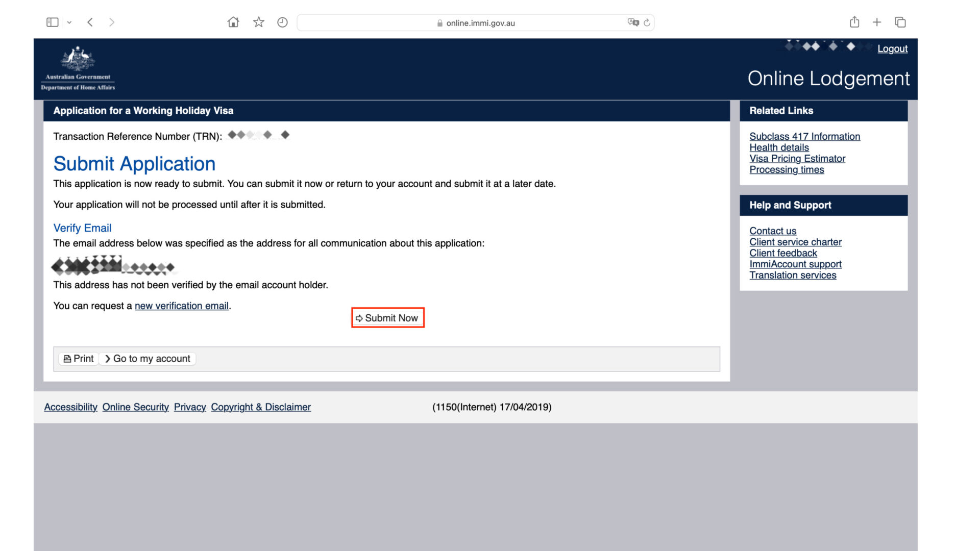
Task: Open the share sheet icon
Action: pyautogui.click(x=854, y=22)
